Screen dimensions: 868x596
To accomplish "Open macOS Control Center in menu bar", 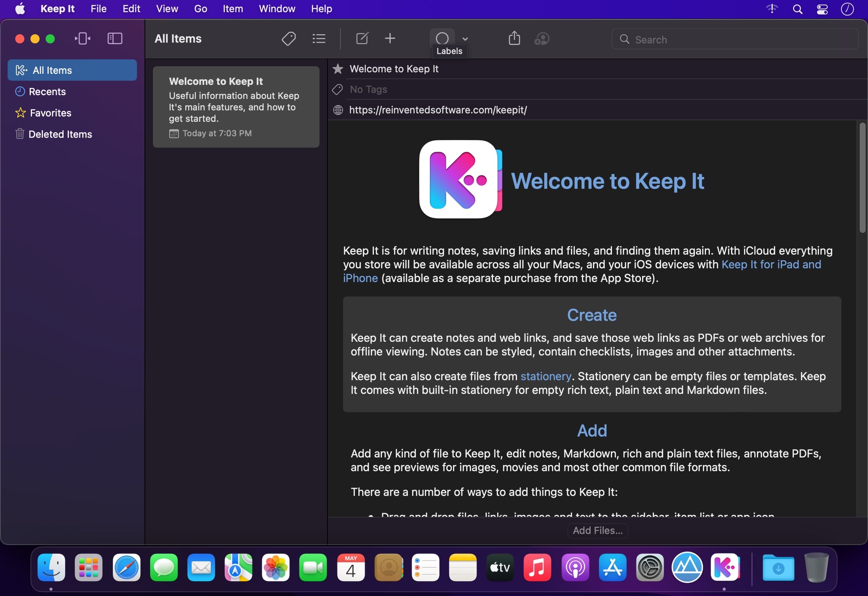I will coord(822,9).
